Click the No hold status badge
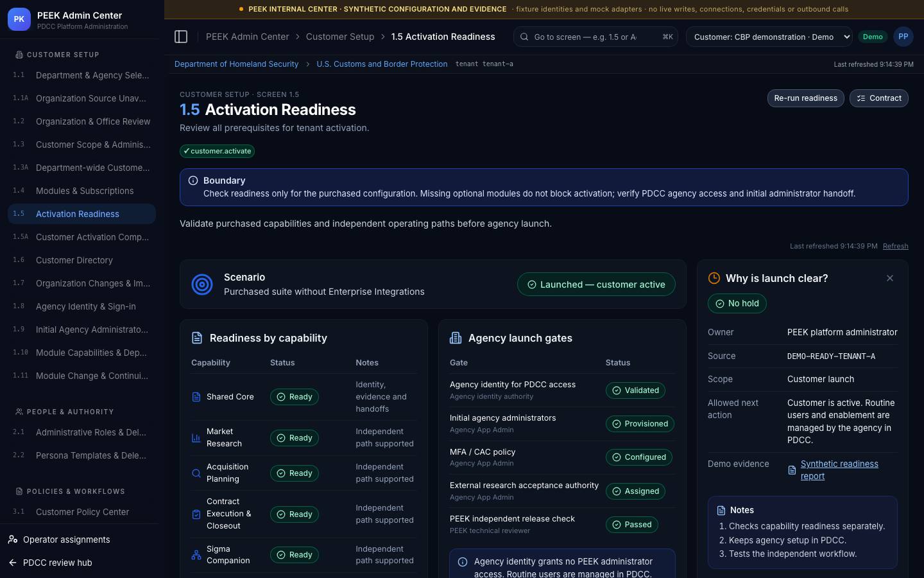This screenshot has width=924, height=578. click(x=737, y=303)
